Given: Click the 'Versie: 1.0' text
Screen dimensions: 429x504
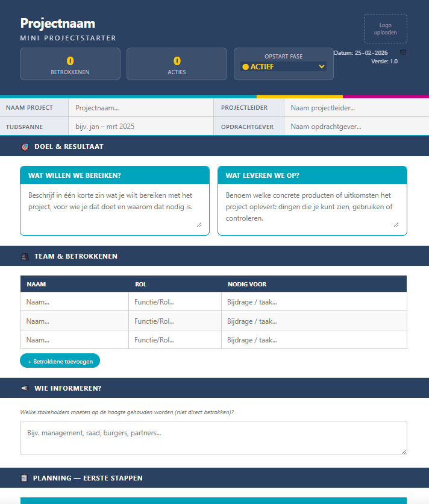Looking at the screenshot, I should pyautogui.click(x=384, y=61).
